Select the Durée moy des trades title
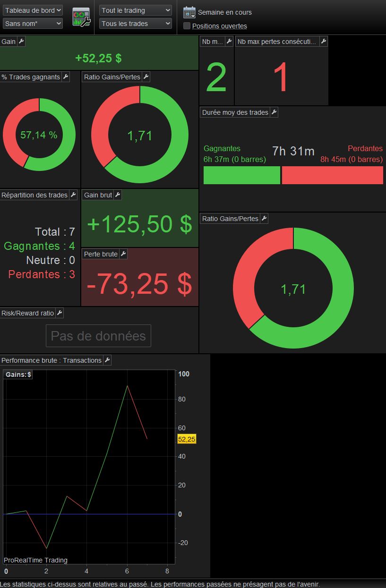The image size is (386, 588). point(235,112)
